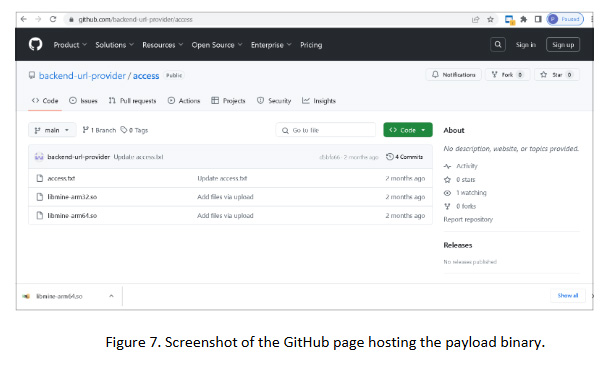The height and width of the screenshot is (366, 616).
Task: Click the 0 forks link
Action: click(466, 206)
